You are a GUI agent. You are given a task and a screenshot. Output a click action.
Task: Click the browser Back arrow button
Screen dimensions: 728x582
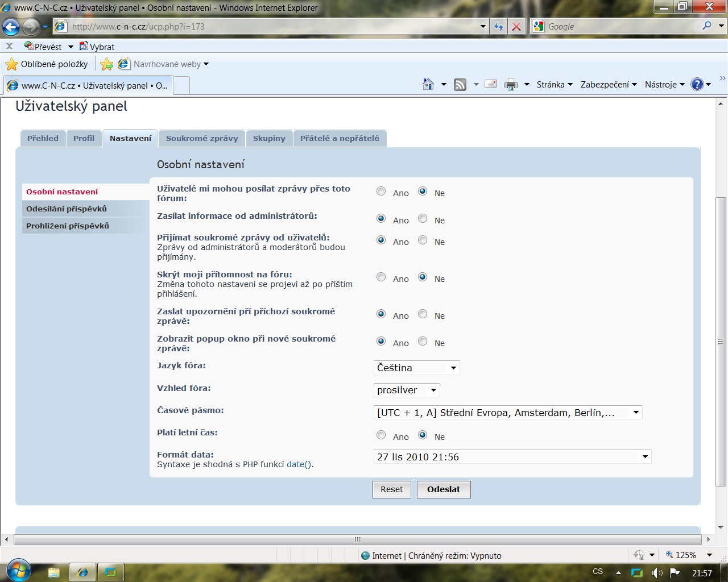11,27
